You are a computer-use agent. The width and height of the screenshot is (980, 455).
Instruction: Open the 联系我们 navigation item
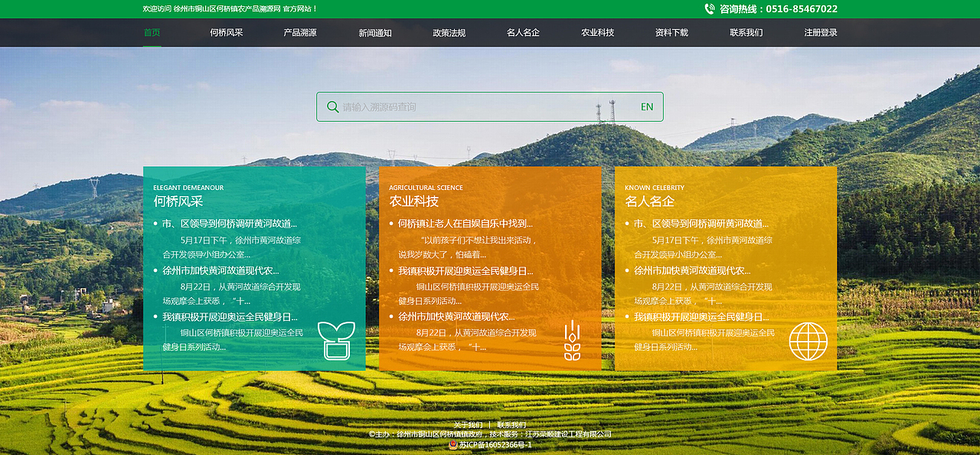point(743,32)
